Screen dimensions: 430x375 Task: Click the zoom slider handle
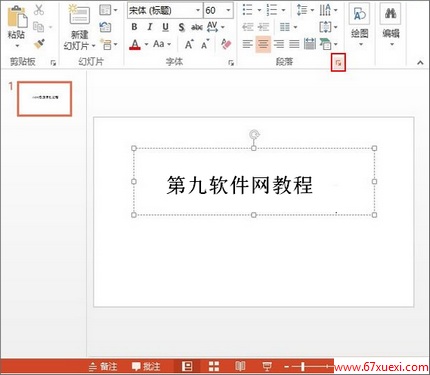coord(303,367)
